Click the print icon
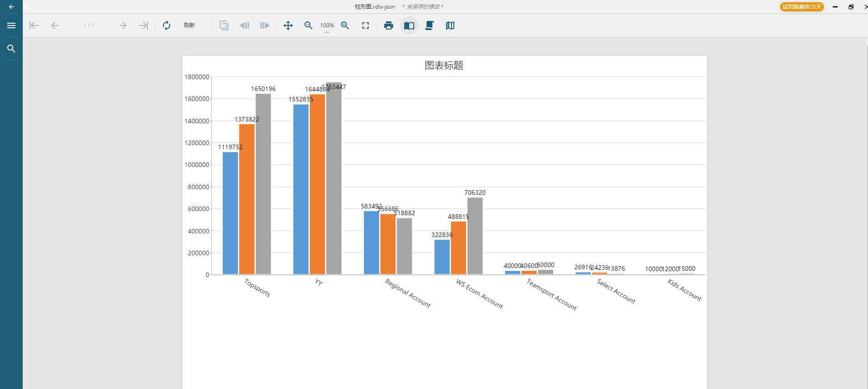868x389 pixels. [389, 25]
